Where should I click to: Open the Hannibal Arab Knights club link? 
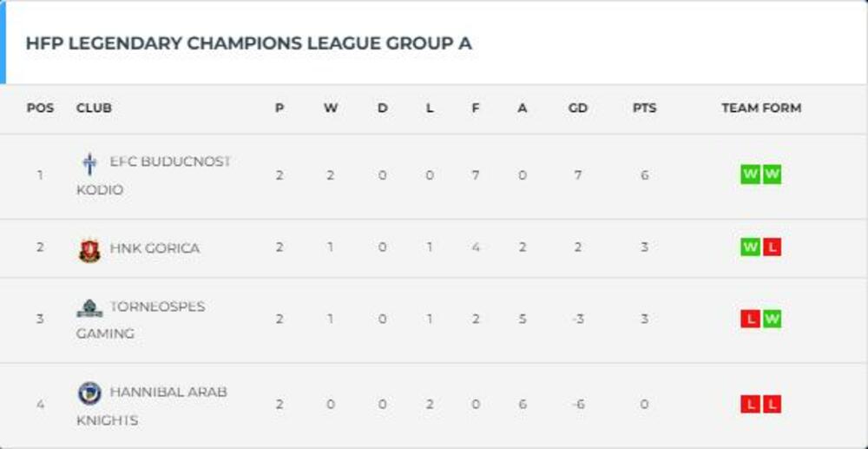tap(168, 392)
